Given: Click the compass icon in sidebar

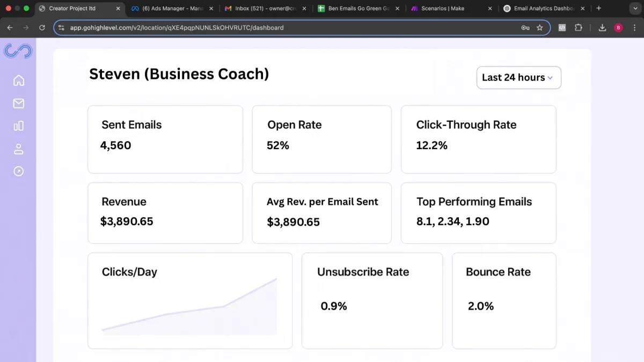Looking at the screenshot, I should (19, 172).
